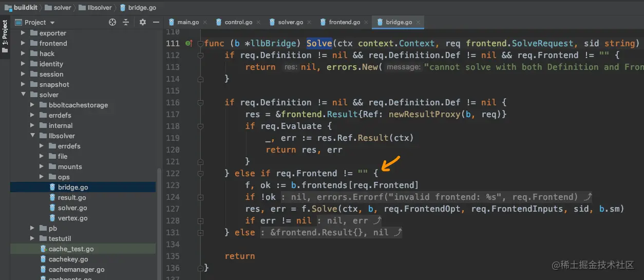Open cache_test.go in the project tree
Screen dimensions: 644x280
[83, 249]
